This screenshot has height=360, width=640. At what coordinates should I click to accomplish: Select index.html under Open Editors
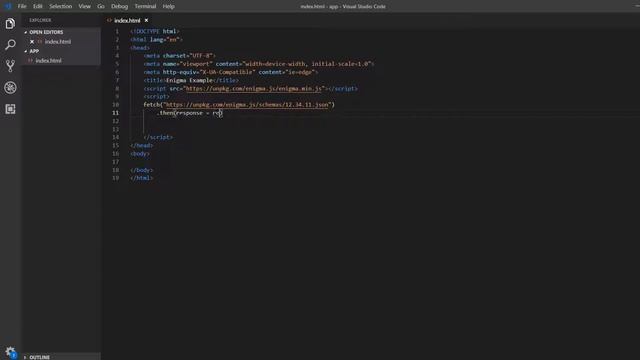click(58, 42)
